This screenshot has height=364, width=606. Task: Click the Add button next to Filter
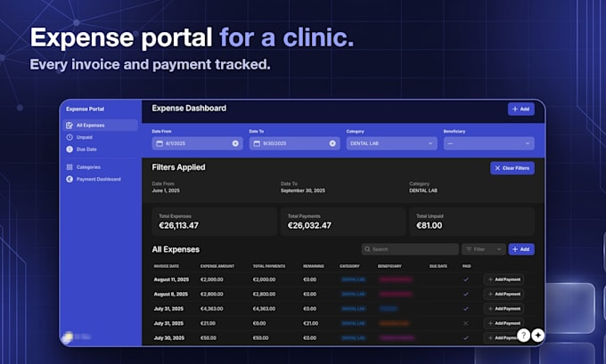[x=521, y=249]
